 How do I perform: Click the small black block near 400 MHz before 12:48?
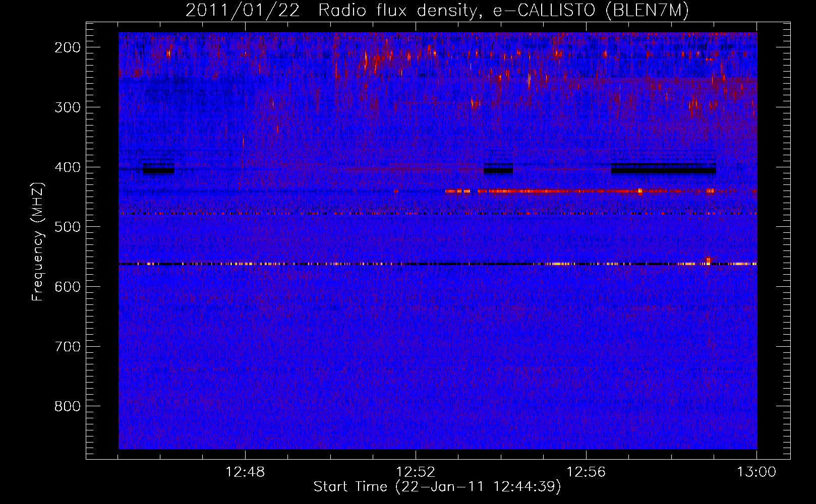(158, 169)
